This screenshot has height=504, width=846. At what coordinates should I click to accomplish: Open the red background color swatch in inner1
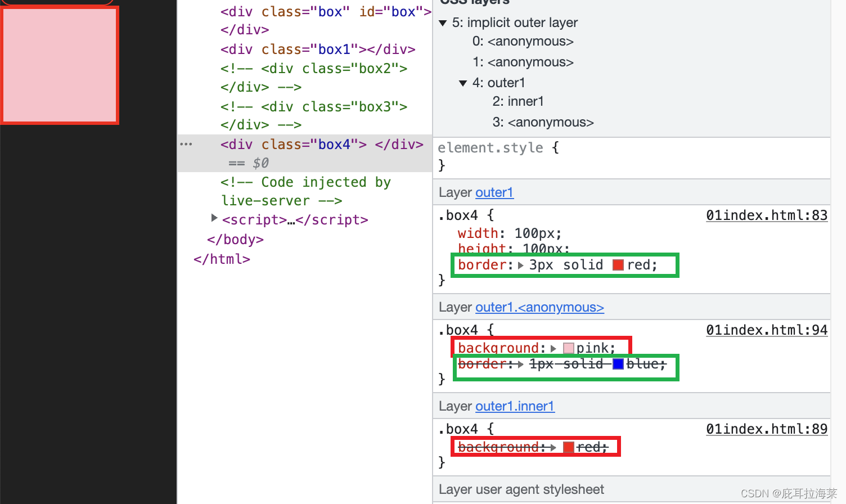(x=569, y=448)
